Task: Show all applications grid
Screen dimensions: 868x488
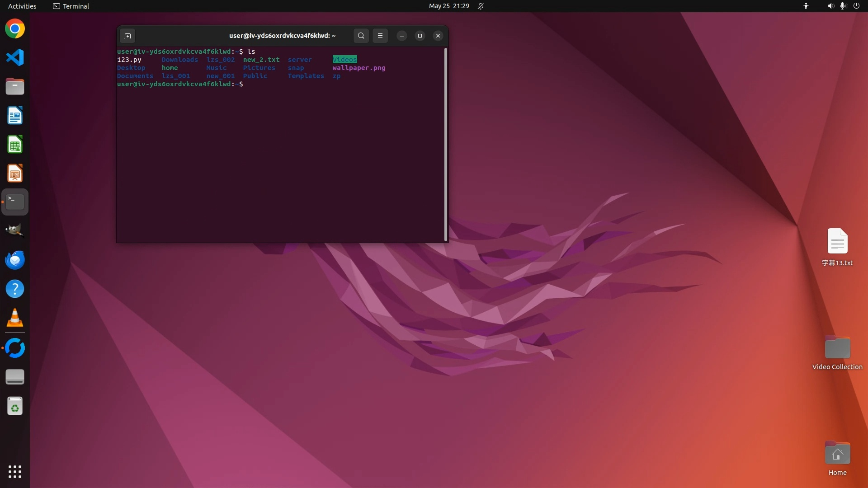Action: point(15,472)
